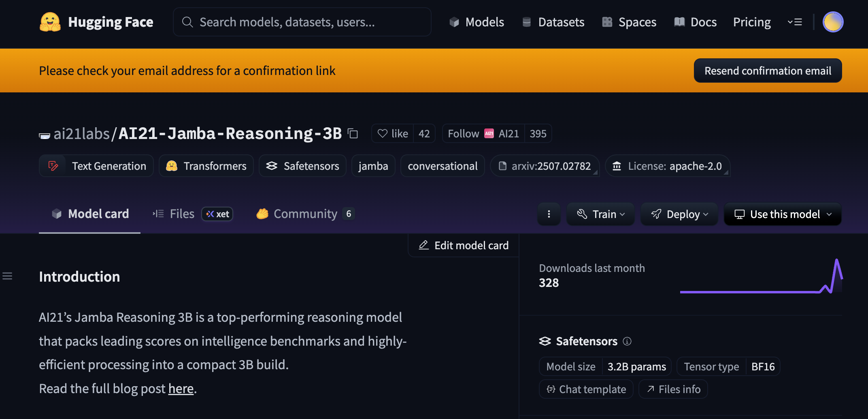
Task: Like the model with the heart button
Action: point(392,133)
